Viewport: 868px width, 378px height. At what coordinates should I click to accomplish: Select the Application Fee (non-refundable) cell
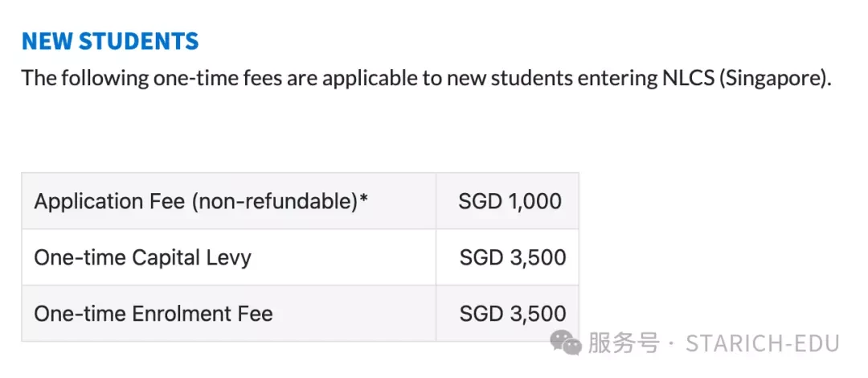click(228, 201)
